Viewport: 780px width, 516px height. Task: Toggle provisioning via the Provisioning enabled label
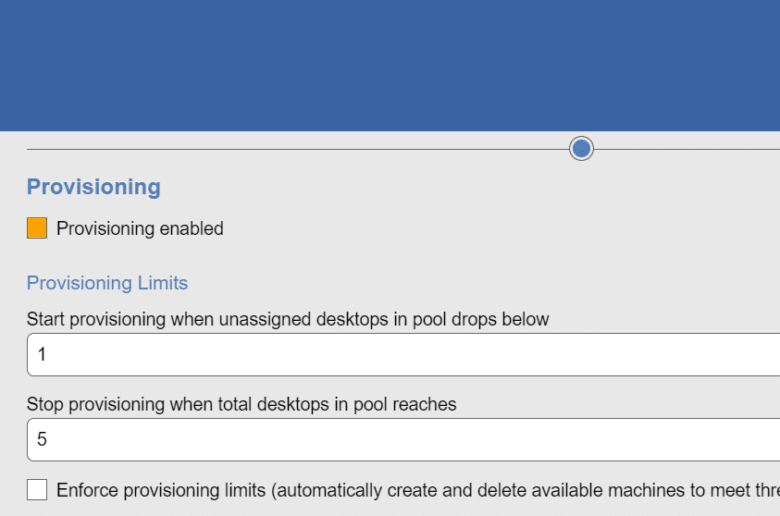pyautogui.click(x=140, y=228)
